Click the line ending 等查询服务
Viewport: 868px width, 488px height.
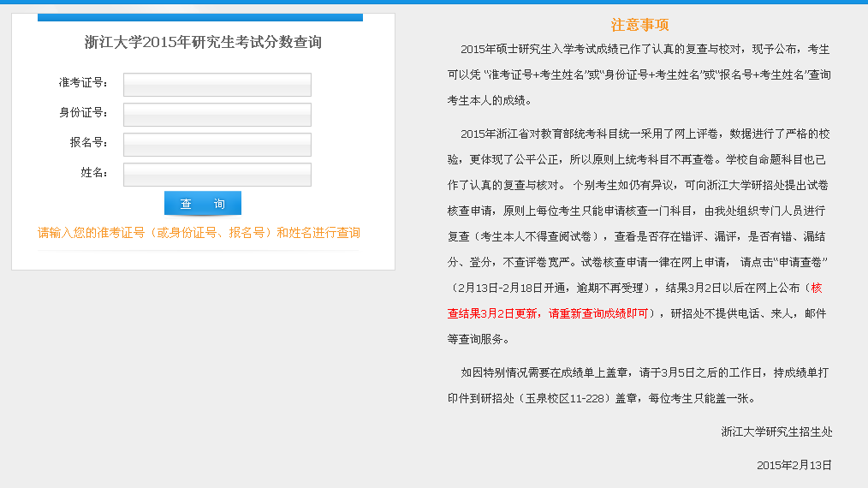coord(478,339)
